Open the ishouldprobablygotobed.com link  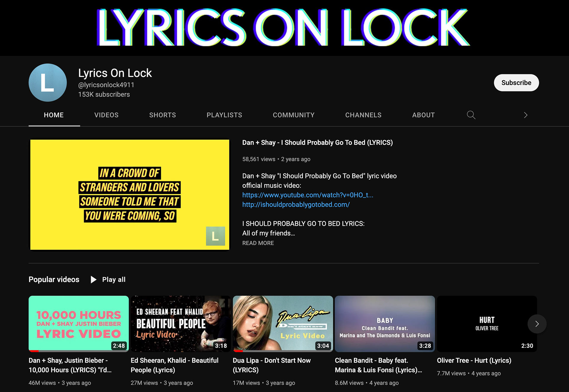[x=296, y=204]
